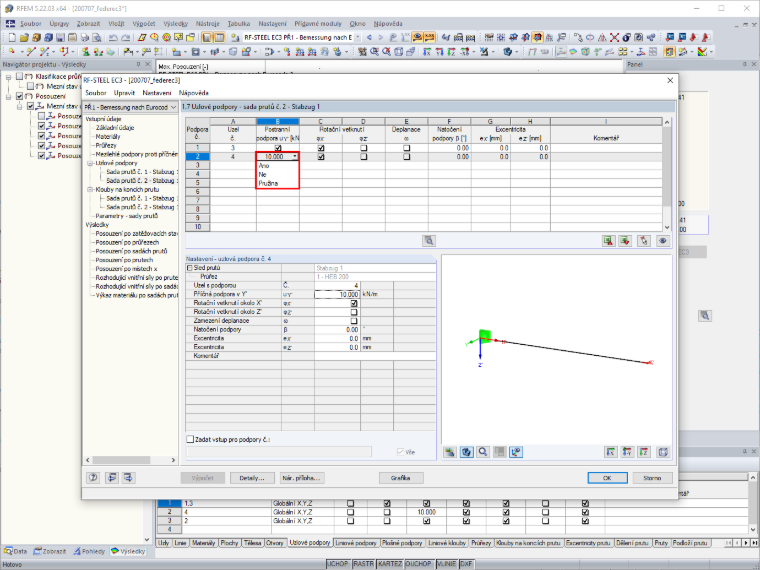Click the first render icon under preview

click(x=450, y=452)
